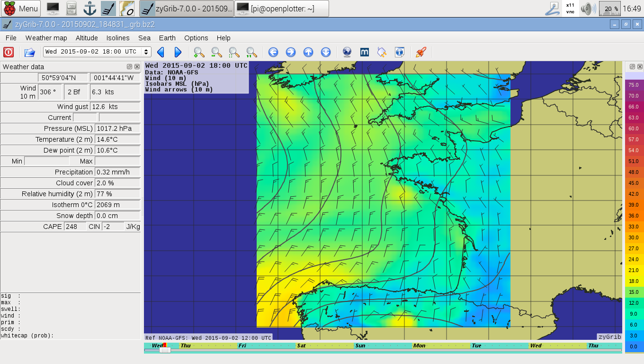
Task: Click Temperature value 14.6°C
Action: [117, 139]
